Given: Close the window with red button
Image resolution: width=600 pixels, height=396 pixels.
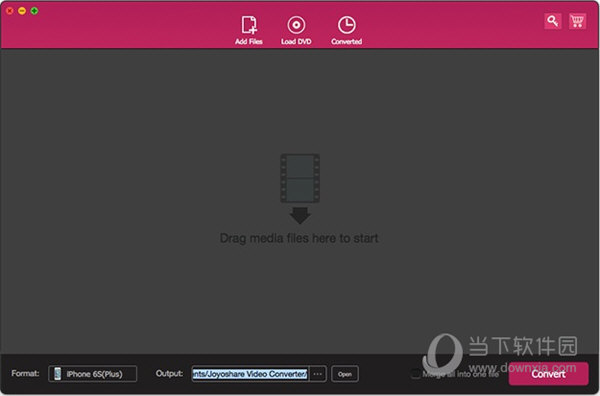Looking at the screenshot, I should click(10, 11).
